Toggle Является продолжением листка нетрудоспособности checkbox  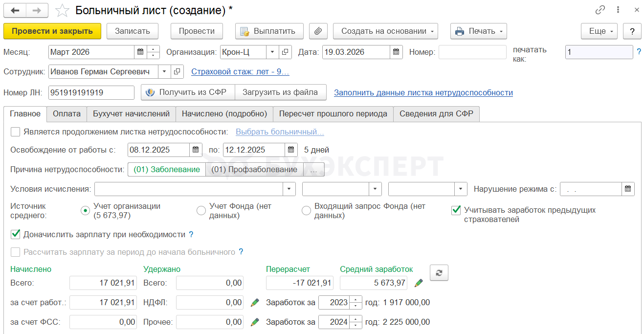[x=15, y=132]
